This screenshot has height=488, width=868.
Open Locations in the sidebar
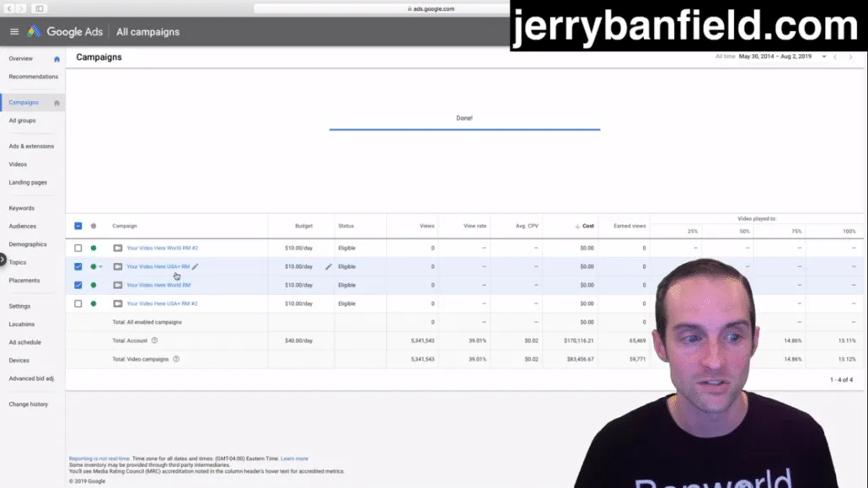click(22, 324)
